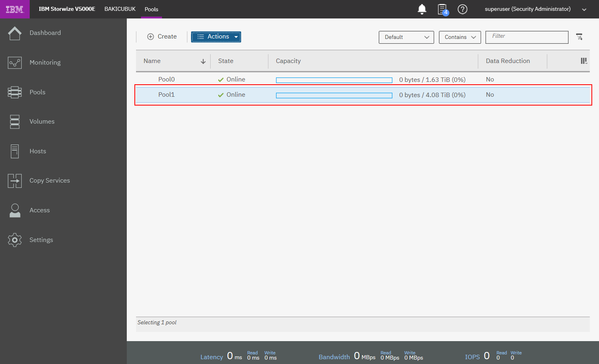Click the Pools sidebar icon
Viewport: 599px width, 364px height.
click(x=15, y=92)
